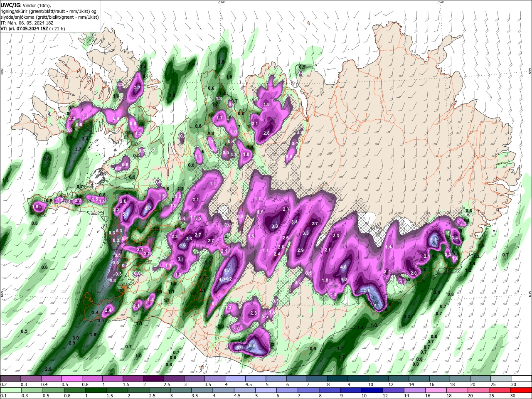Click the 'UWC/IG' title text

point(10,5)
